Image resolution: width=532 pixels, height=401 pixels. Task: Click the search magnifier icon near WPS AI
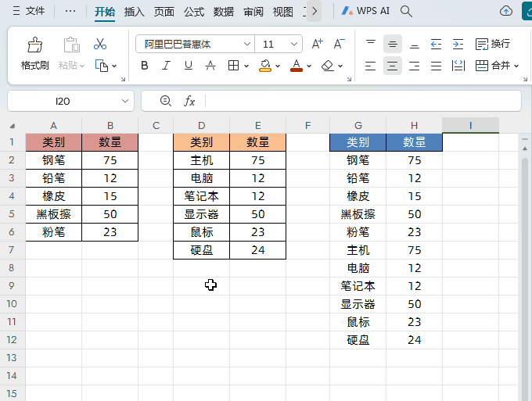(x=406, y=11)
